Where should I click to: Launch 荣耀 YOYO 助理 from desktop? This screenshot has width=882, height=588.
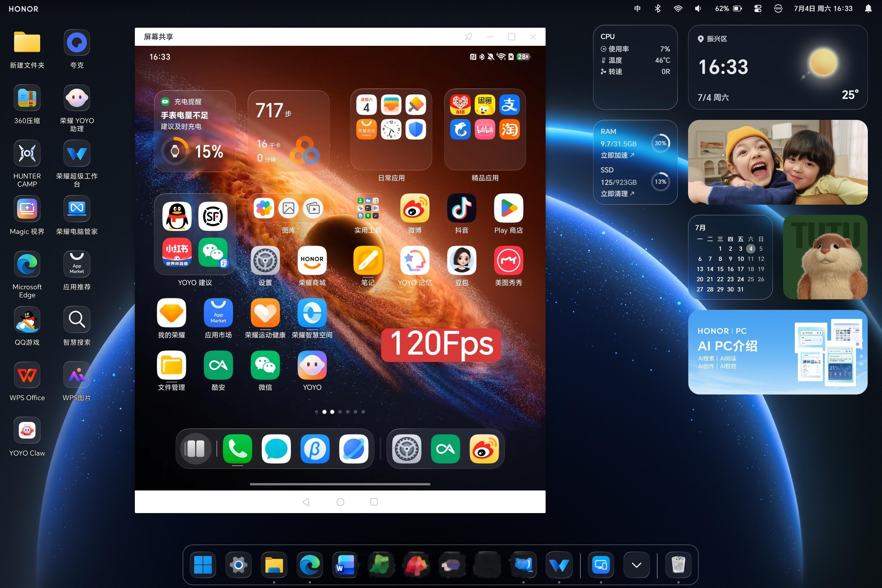[x=77, y=98]
